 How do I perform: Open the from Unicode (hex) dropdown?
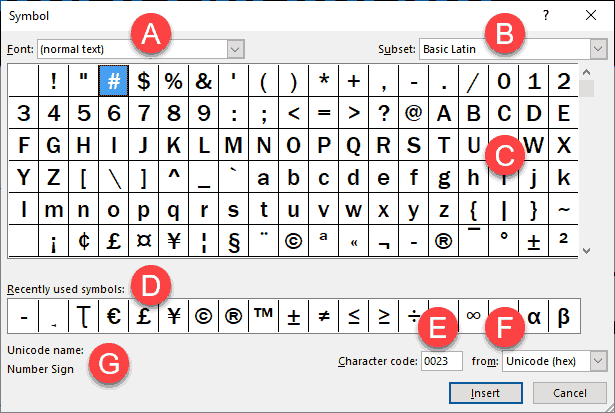click(598, 361)
